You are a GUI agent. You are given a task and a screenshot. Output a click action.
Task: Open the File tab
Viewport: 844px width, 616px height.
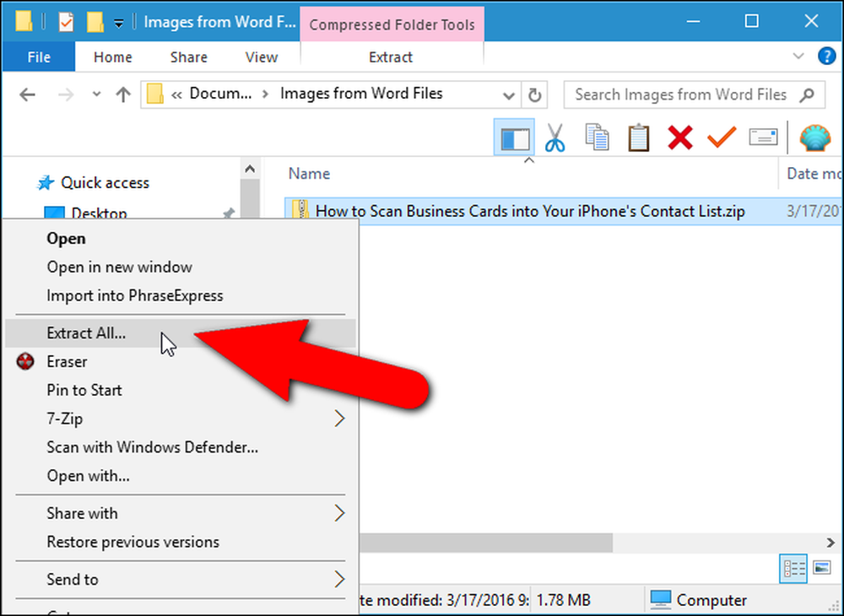coord(39,57)
